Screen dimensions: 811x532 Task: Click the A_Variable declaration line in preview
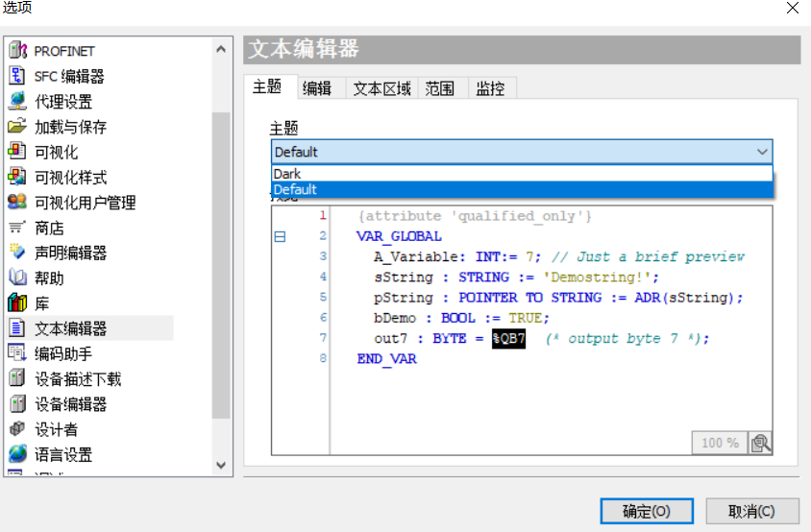pos(559,257)
